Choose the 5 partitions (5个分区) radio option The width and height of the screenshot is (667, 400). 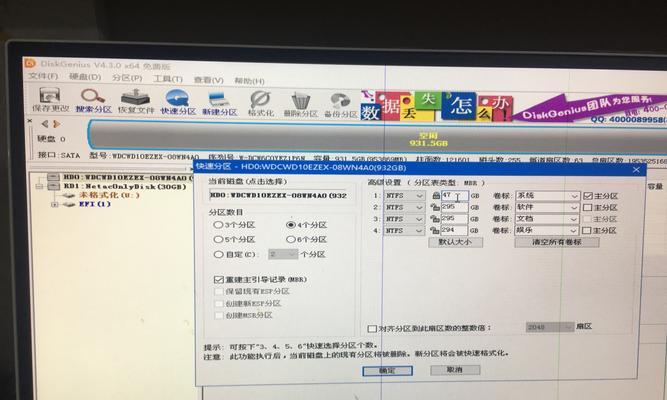coord(234,240)
